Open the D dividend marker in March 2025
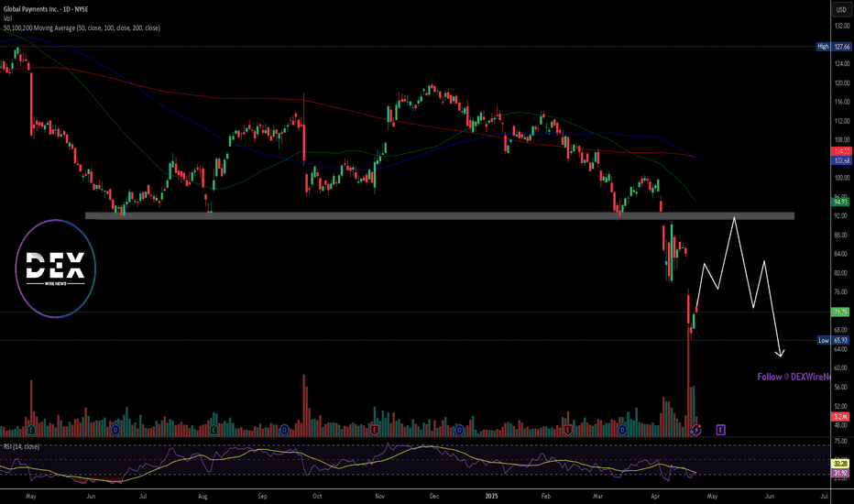This screenshot has height=504, width=854. [x=622, y=430]
